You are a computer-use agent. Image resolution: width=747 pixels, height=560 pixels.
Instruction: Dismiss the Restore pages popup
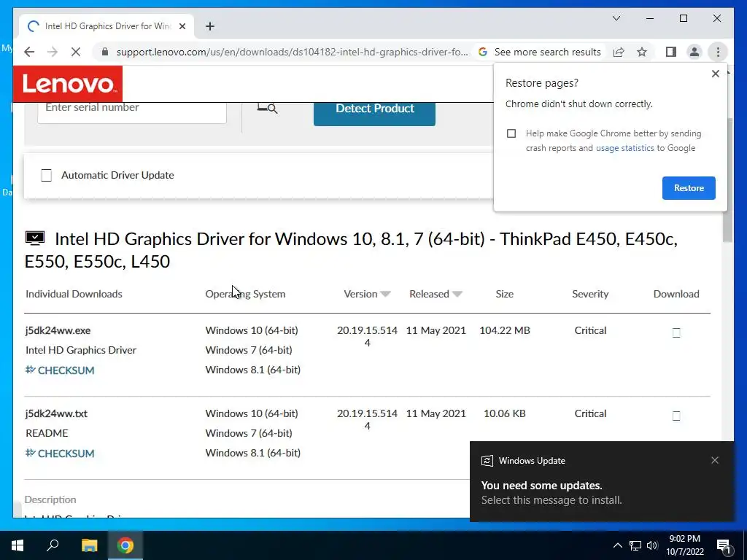click(x=715, y=74)
